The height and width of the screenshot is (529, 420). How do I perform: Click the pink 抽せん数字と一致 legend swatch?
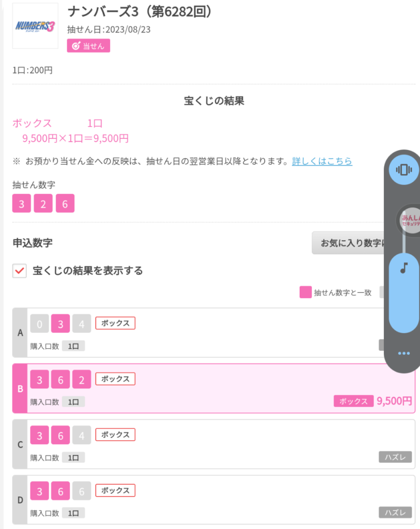(x=305, y=292)
